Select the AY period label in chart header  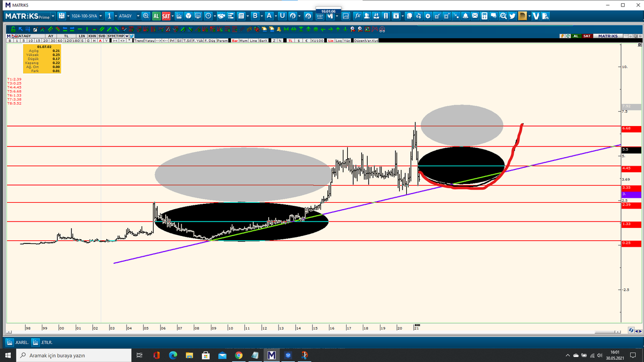tap(51, 36)
